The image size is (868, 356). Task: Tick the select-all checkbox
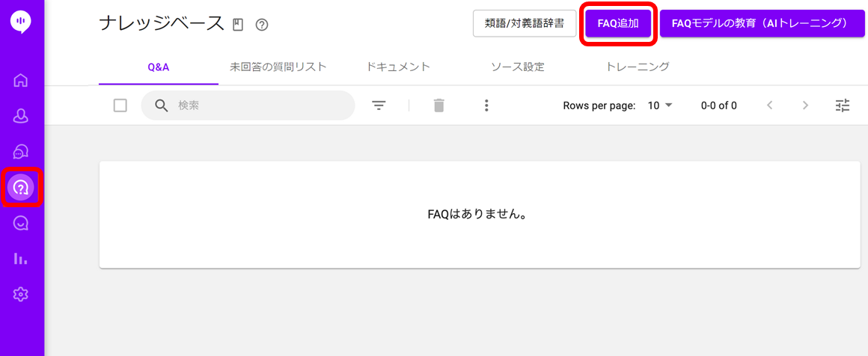(x=120, y=105)
